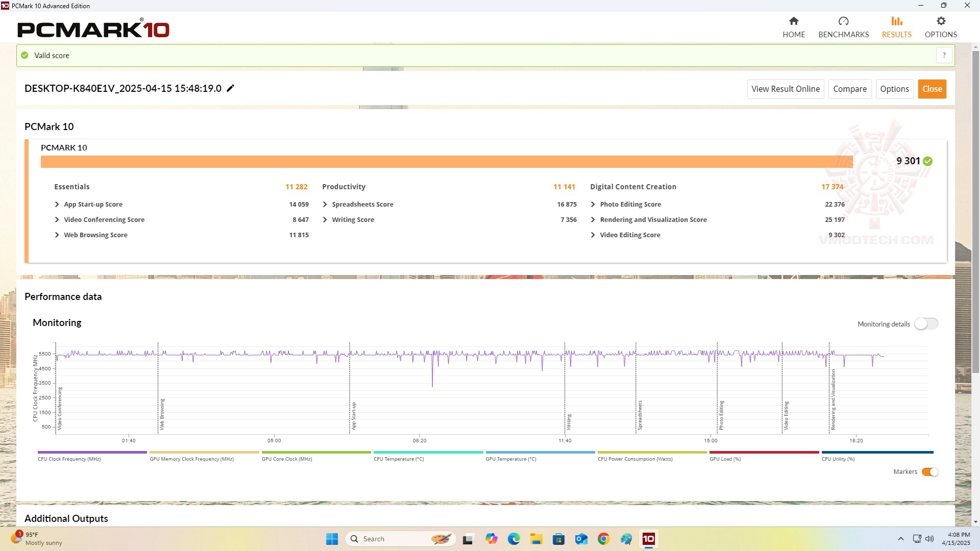Expand the Writing Score entry

point(325,219)
